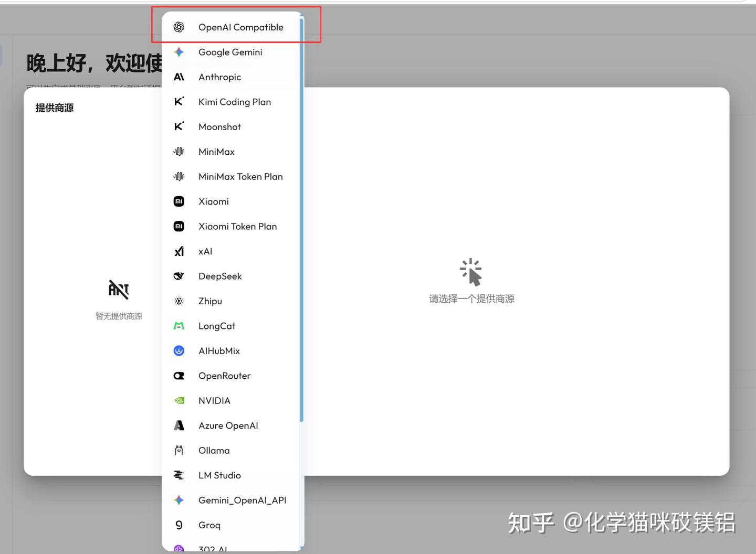The height and width of the screenshot is (554, 756).
Task: Click the 请选择一个提供商源 placeholder text
Action: click(471, 299)
